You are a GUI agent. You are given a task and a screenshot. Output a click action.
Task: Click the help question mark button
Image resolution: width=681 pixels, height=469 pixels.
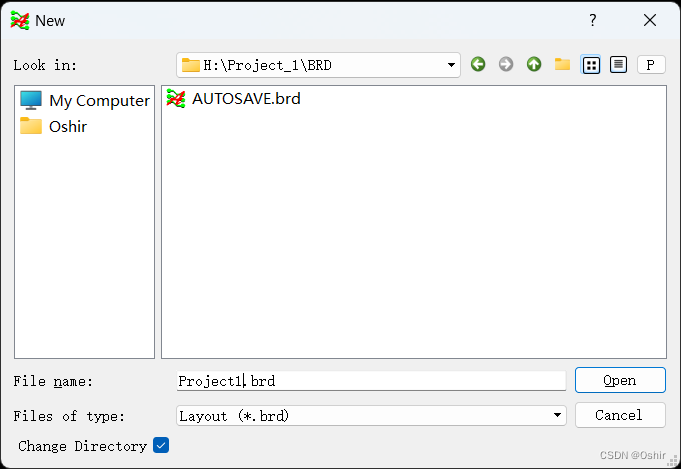(x=593, y=20)
